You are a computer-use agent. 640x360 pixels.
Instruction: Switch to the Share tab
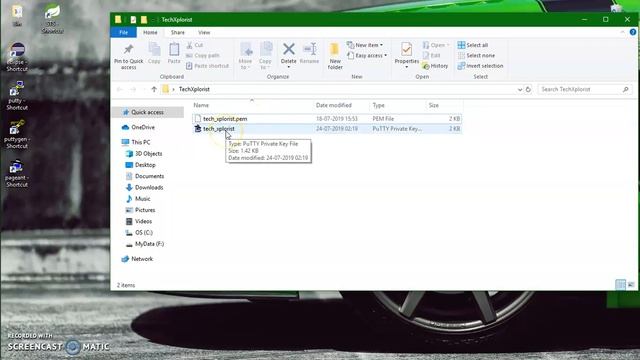tap(178, 32)
